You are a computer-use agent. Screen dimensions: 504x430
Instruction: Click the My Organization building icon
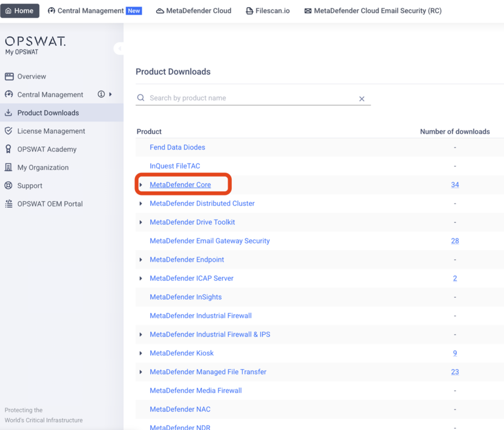[8, 167]
